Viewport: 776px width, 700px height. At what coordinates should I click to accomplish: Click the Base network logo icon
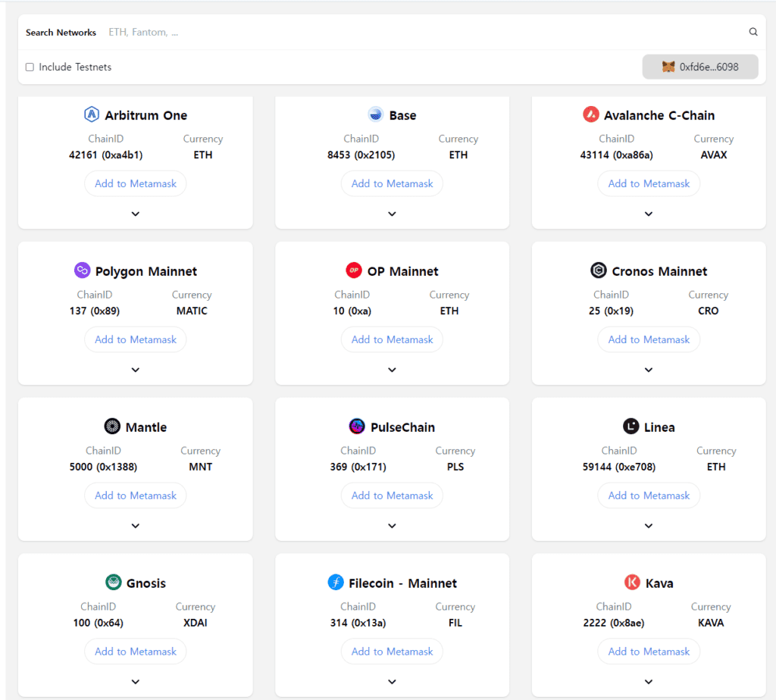pyautogui.click(x=374, y=114)
